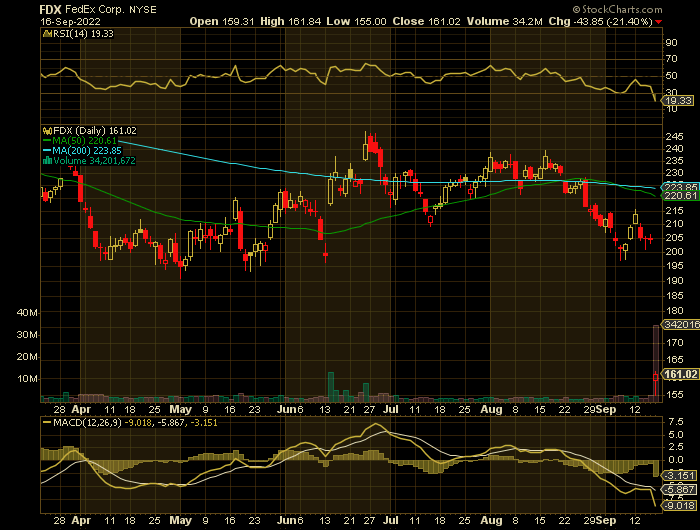Click the 19.33 RSI value tag on the right axis
The image size is (700, 530).
point(678,101)
